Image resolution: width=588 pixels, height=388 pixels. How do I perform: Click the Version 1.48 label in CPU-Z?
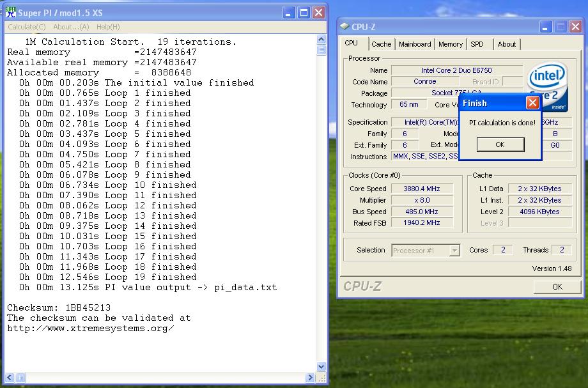(x=552, y=268)
